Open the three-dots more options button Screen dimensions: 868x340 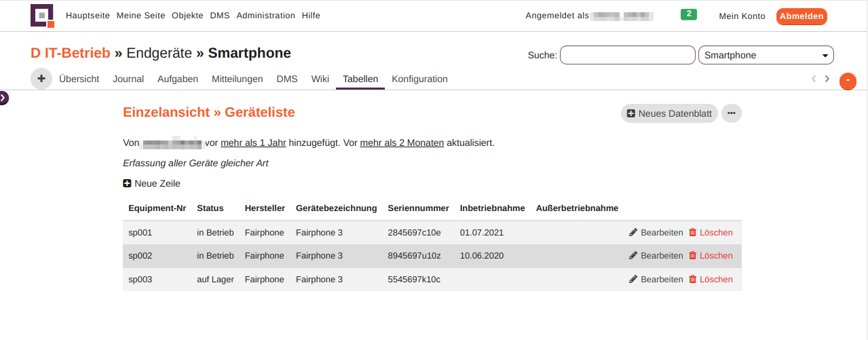pyautogui.click(x=731, y=113)
